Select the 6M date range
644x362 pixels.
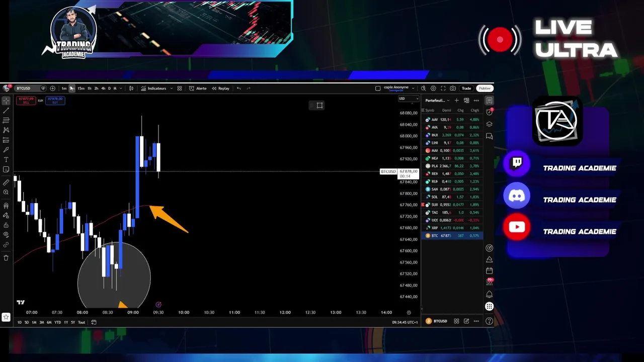(x=49, y=322)
